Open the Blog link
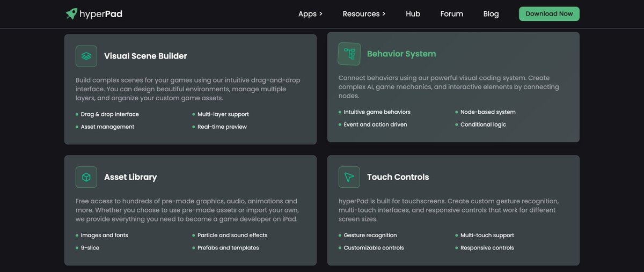 click(x=491, y=14)
